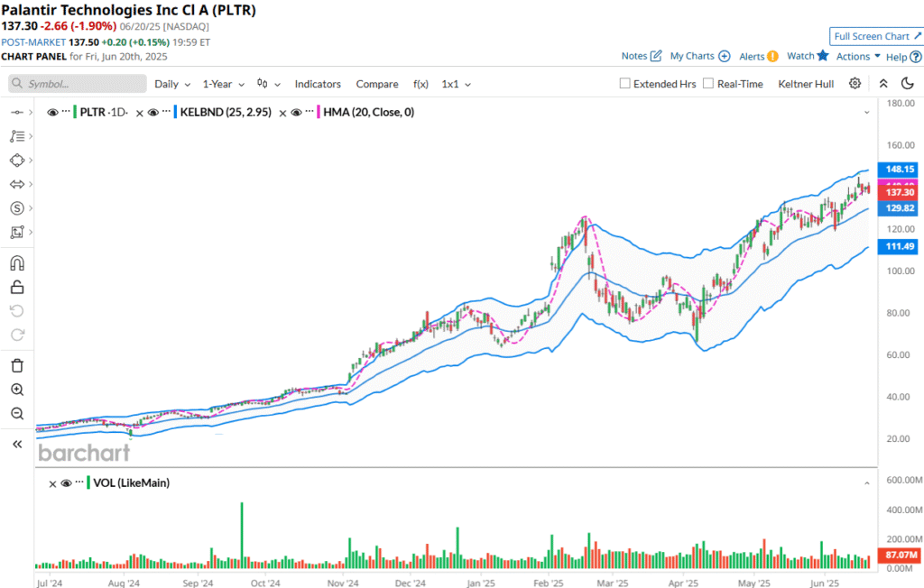Zoom in using the magnifier plus icon
Screen dimensions: 924x588
click(x=17, y=390)
